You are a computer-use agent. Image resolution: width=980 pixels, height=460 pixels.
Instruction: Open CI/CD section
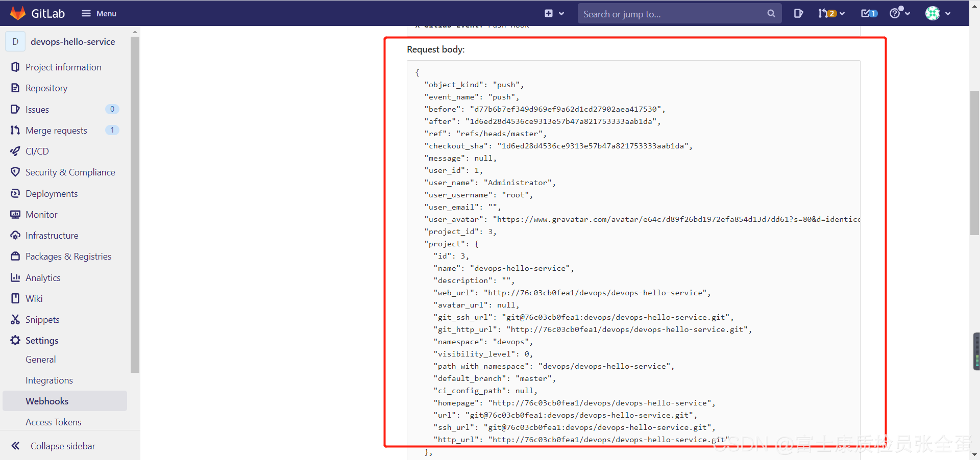[x=37, y=151]
